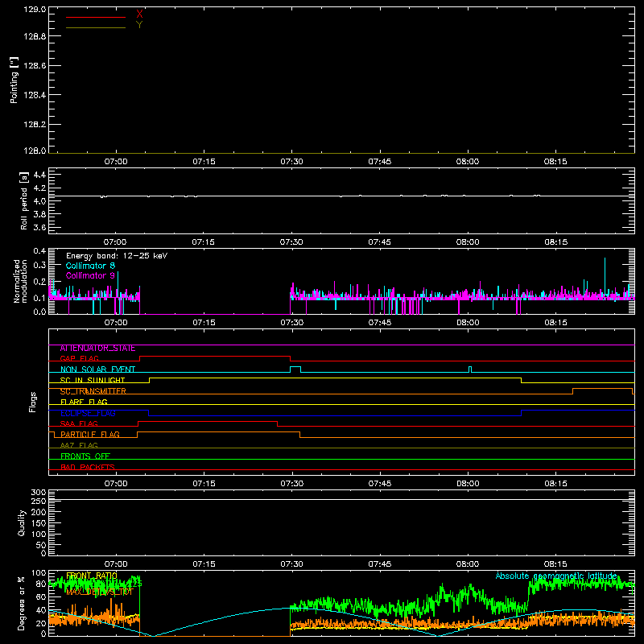Click the cyan 'Collimator 8' legend text

pyautogui.click(x=90, y=266)
